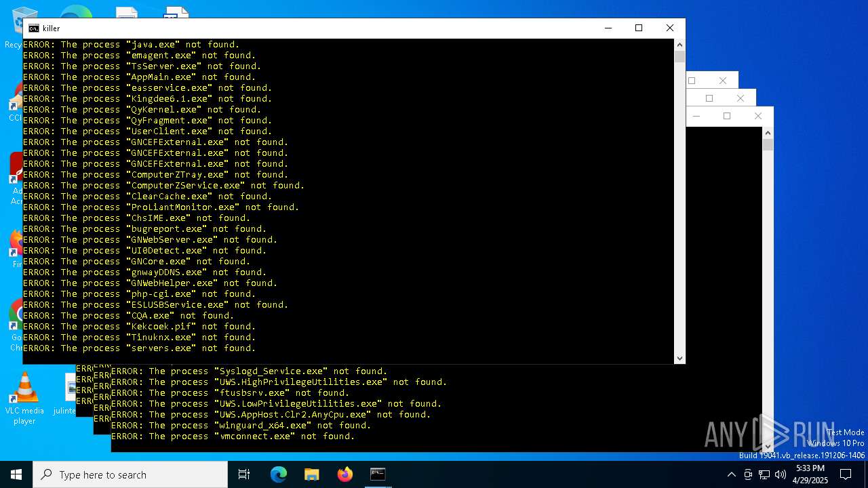Open the network status tray icon

764,474
